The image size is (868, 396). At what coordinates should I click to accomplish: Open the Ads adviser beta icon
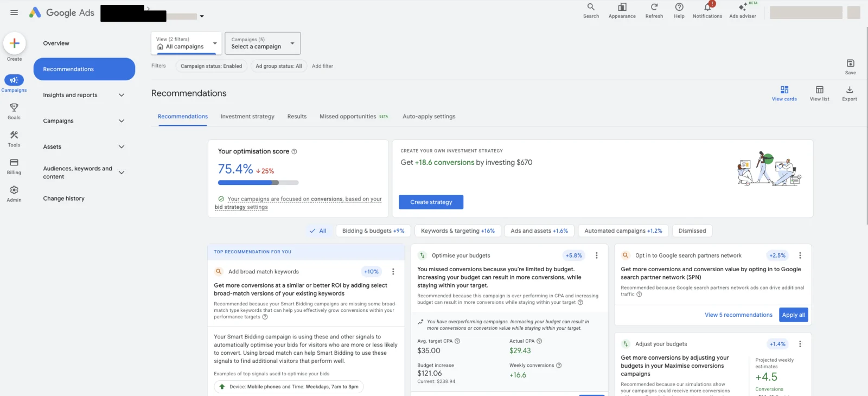click(x=743, y=7)
